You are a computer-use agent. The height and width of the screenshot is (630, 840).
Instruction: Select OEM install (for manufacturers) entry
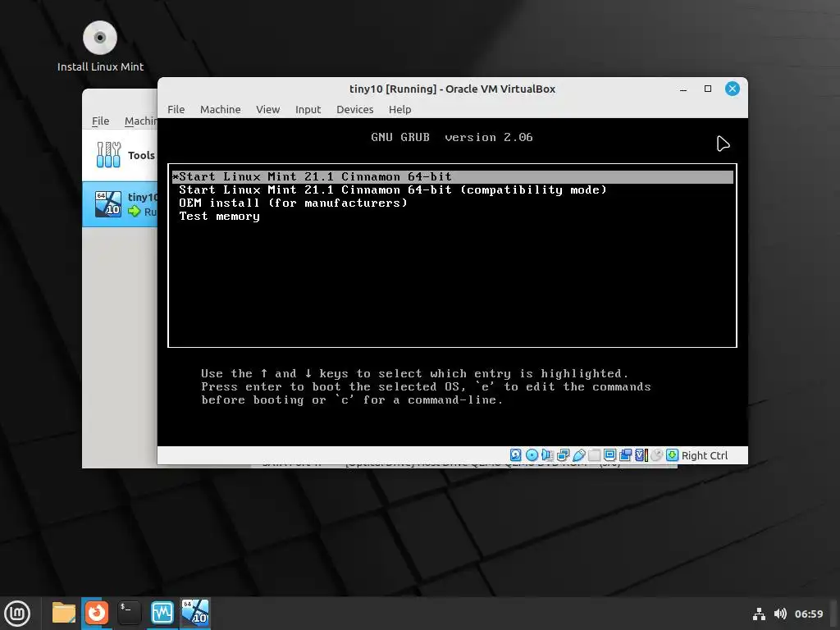[293, 203]
